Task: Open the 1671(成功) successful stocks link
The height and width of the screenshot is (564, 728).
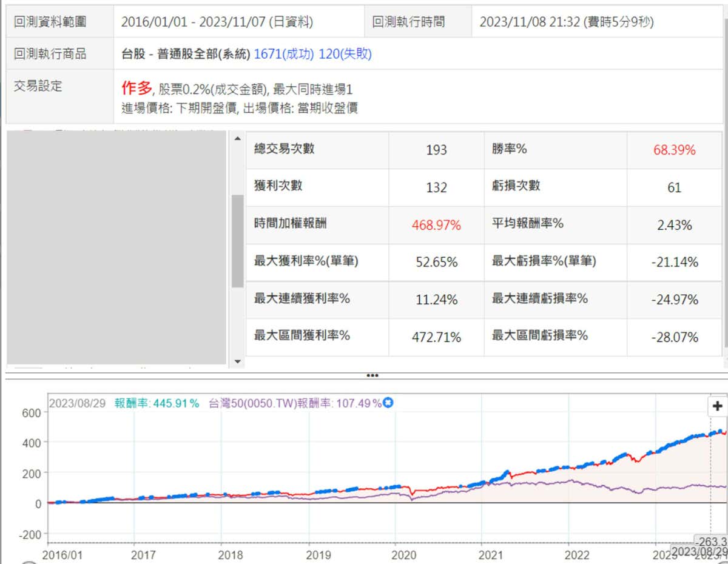Action: click(x=283, y=54)
